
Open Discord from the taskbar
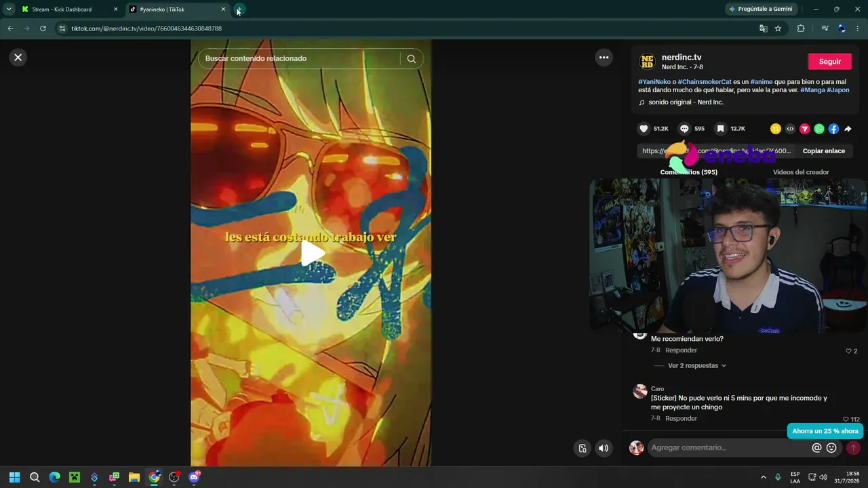point(195,477)
